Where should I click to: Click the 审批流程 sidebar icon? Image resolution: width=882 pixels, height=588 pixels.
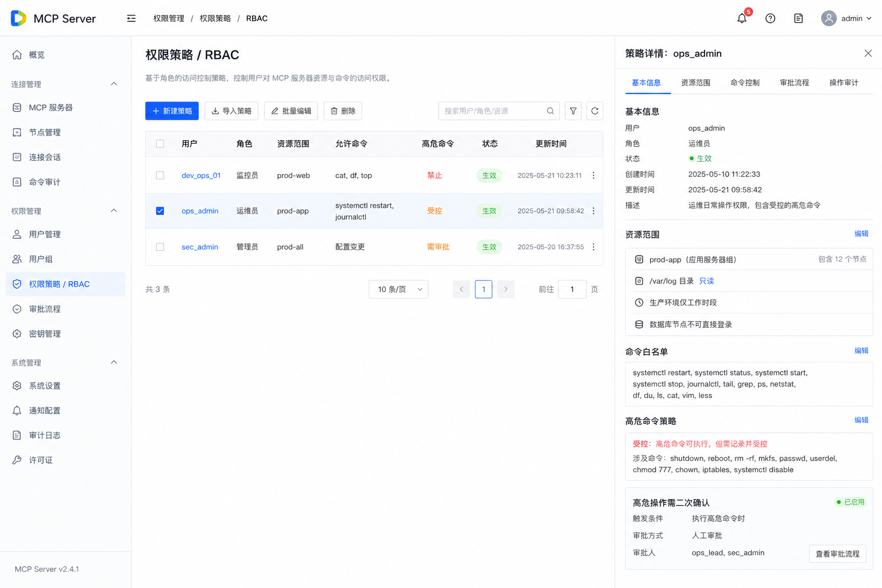click(x=17, y=309)
